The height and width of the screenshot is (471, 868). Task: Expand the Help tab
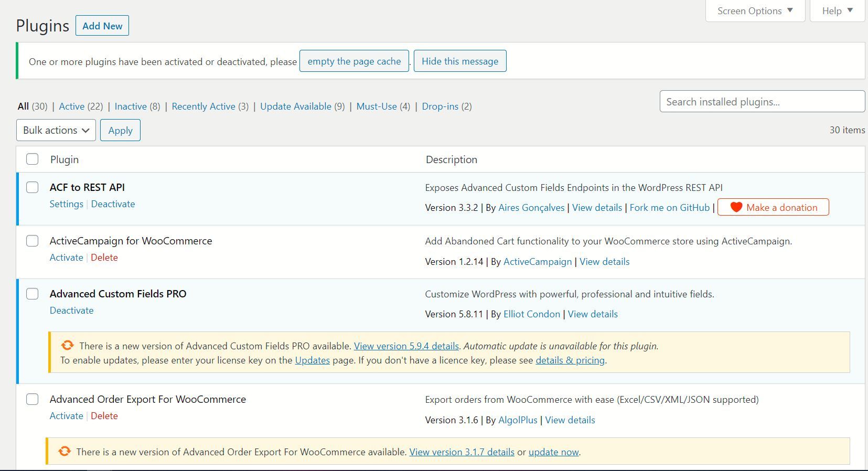[838, 11]
